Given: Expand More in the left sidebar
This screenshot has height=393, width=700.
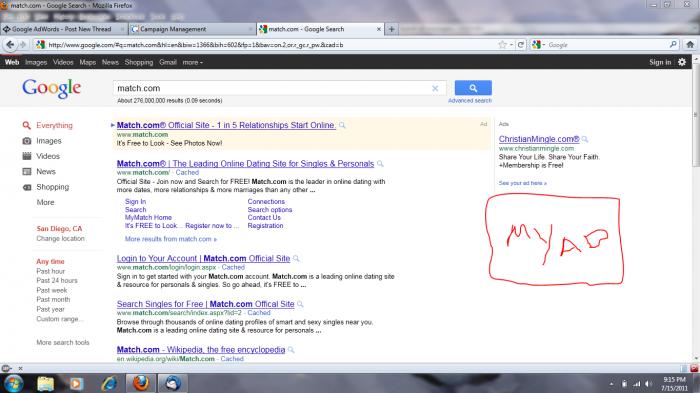Looking at the screenshot, I should (45, 202).
